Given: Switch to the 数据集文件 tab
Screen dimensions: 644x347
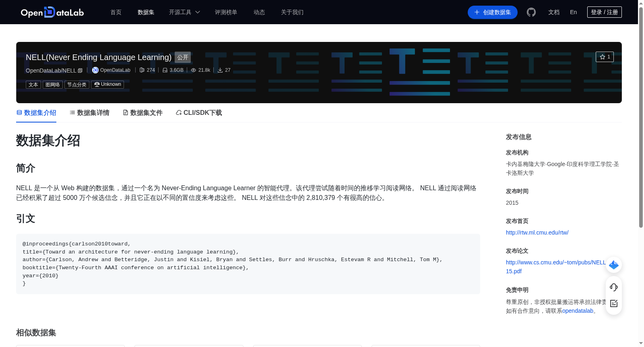Looking at the screenshot, I should 142,113.
